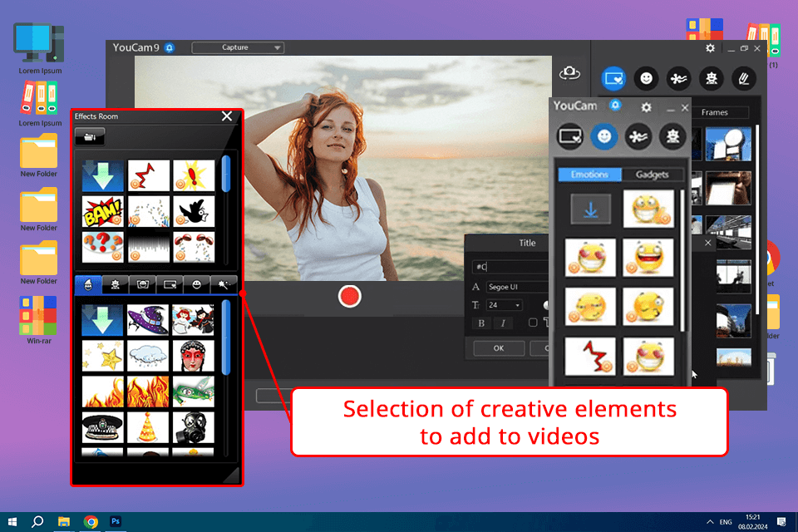Choose the party cone hat gadget
This screenshot has height=532, width=798.
point(148,427)
